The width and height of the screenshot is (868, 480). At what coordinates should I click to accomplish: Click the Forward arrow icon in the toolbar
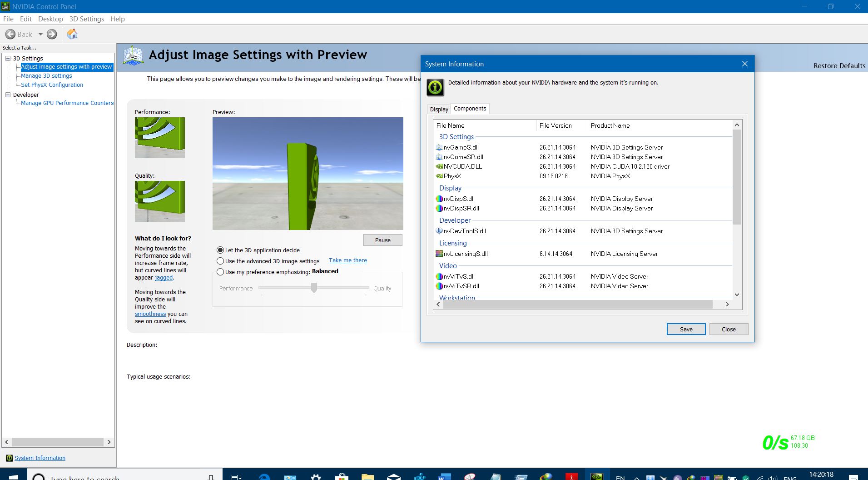[x=52, y=34]
